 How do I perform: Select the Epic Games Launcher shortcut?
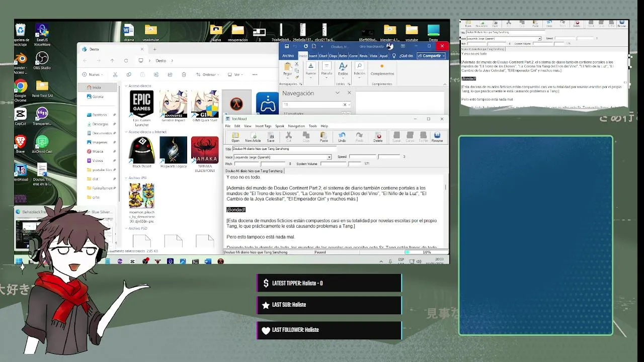[x=142, y=108]
